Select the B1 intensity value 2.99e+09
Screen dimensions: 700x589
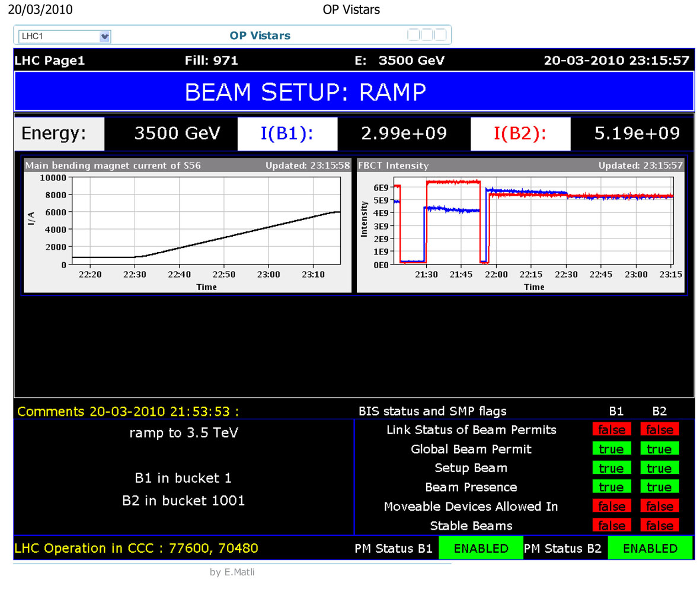point(404,133)
